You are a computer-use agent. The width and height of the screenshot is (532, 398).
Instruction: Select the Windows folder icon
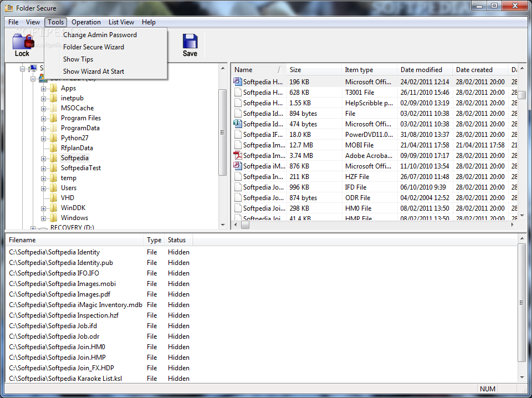tap(54, 218)
